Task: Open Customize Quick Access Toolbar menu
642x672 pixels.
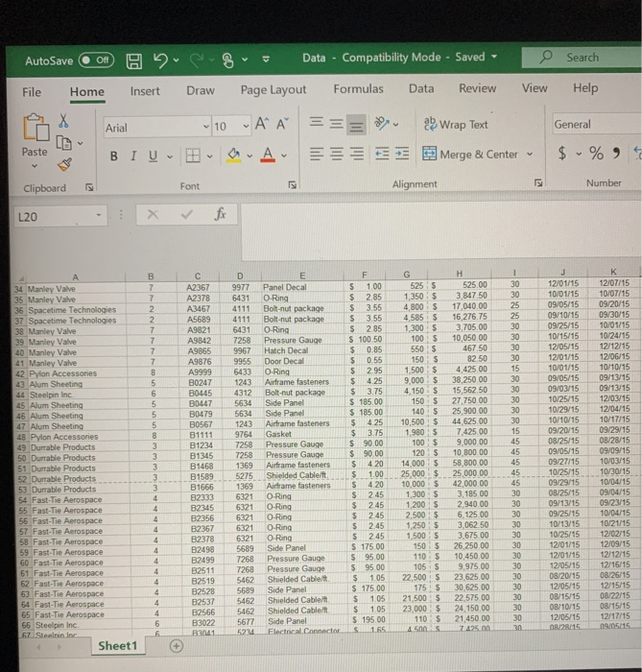Action: point(266,60)
